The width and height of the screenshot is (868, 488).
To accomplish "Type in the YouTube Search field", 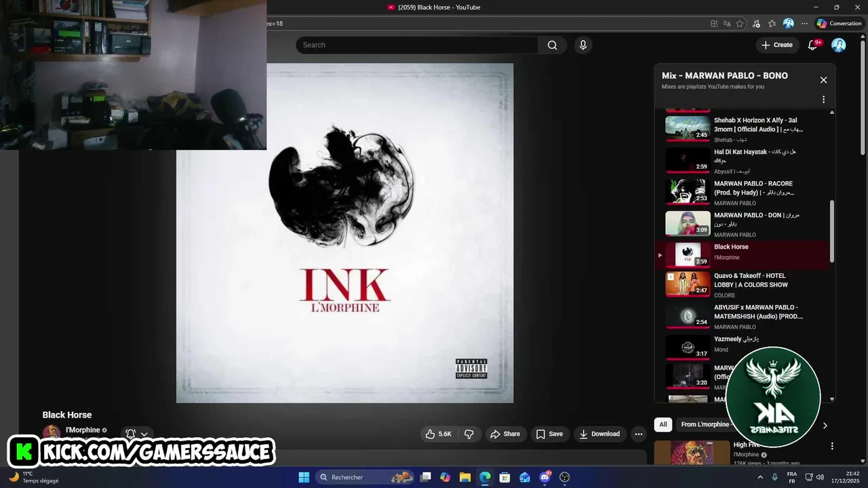I will (417, 45).
